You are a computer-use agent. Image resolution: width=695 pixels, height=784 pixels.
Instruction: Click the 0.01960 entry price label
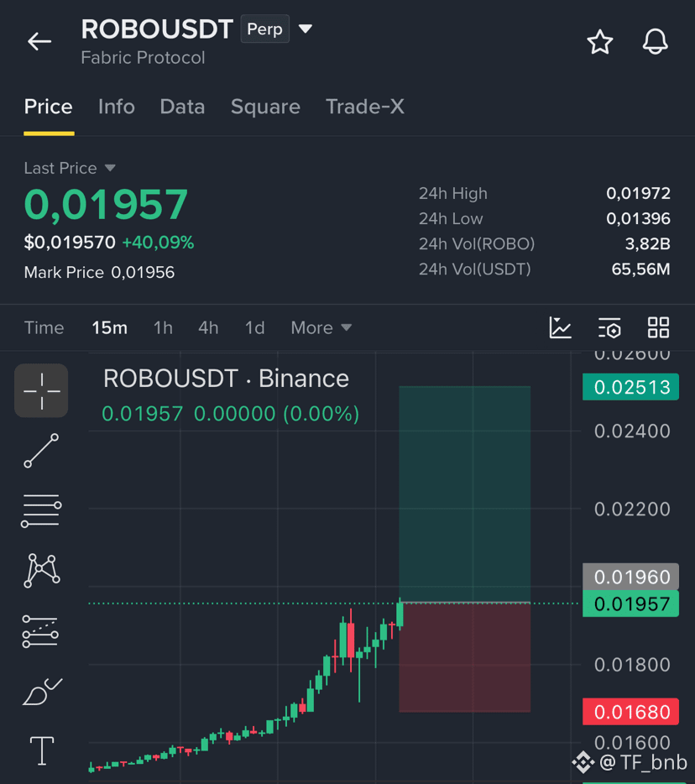pos(631,577)
